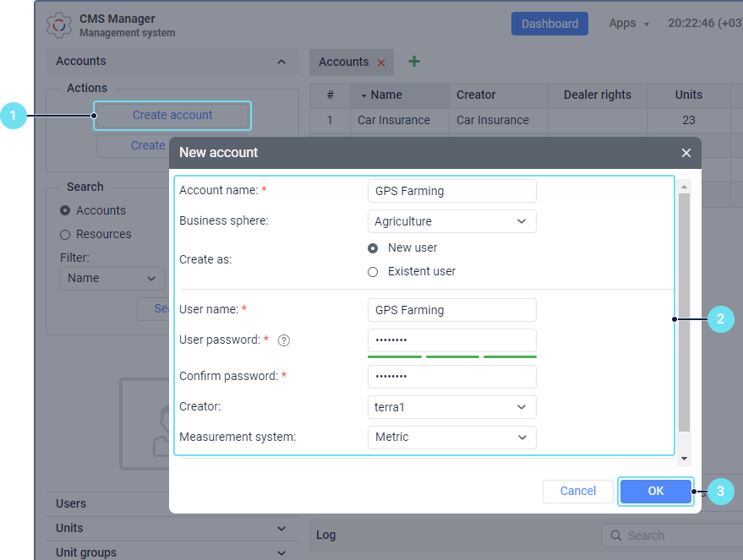Click the Name column sort arrow
The image size is (743, 560).
(363, 95)
